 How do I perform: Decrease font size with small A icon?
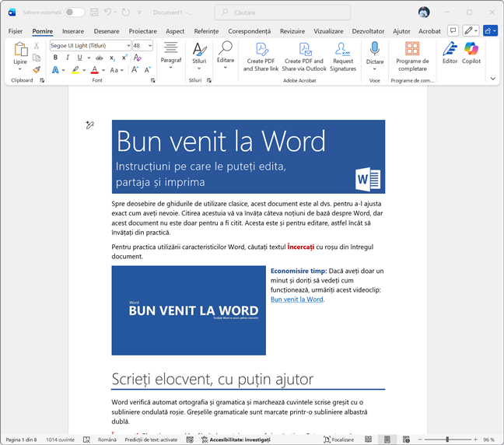tap(148, 70)
